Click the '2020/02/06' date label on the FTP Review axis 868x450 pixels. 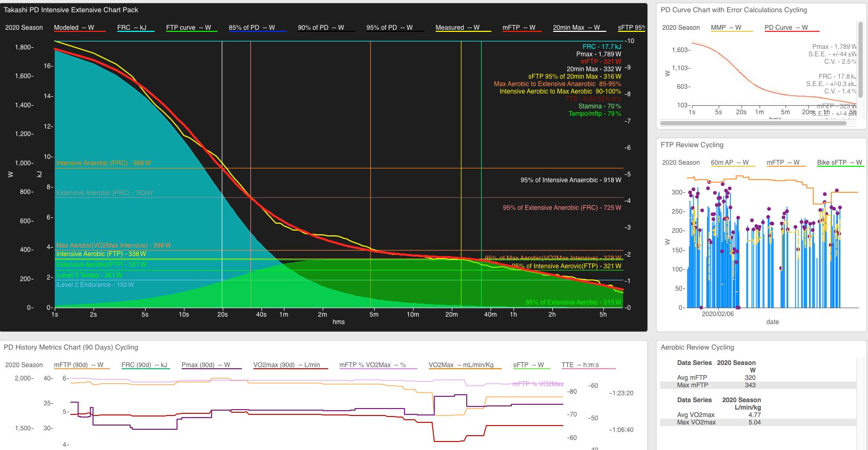(718, 314)
